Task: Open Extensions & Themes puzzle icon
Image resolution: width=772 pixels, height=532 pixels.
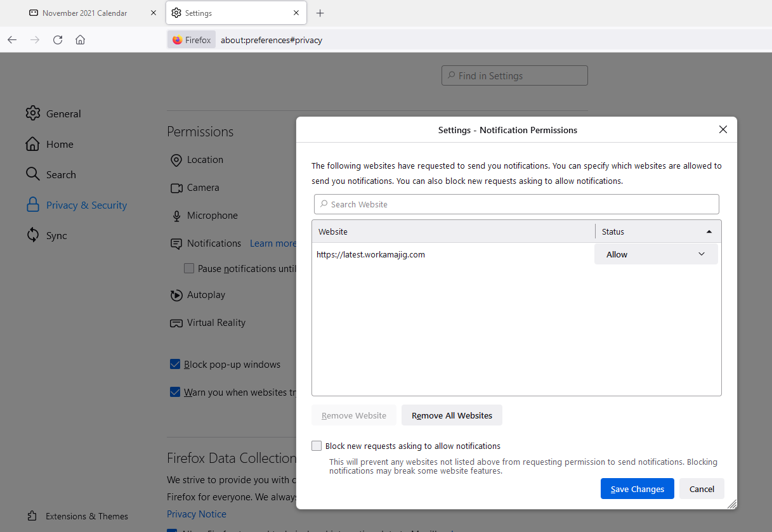Action: (32, 516)
